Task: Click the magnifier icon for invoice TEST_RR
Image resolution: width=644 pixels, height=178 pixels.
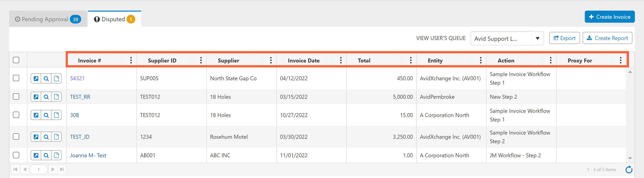Action: point(46,97)
